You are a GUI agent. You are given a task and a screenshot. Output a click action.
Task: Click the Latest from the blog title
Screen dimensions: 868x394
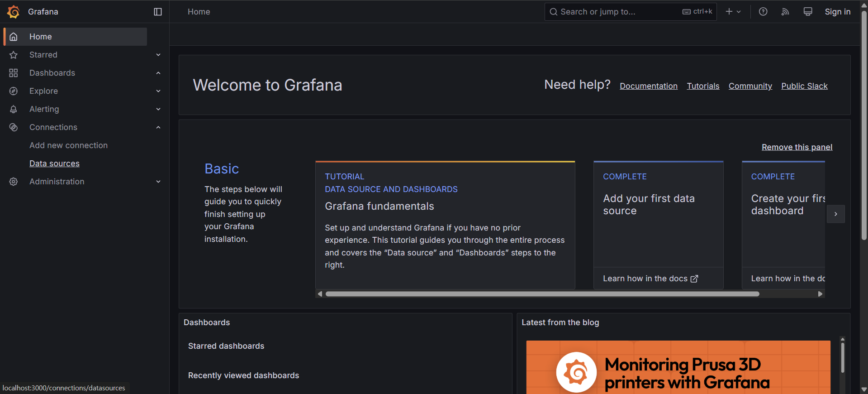[x=560, y=322]
